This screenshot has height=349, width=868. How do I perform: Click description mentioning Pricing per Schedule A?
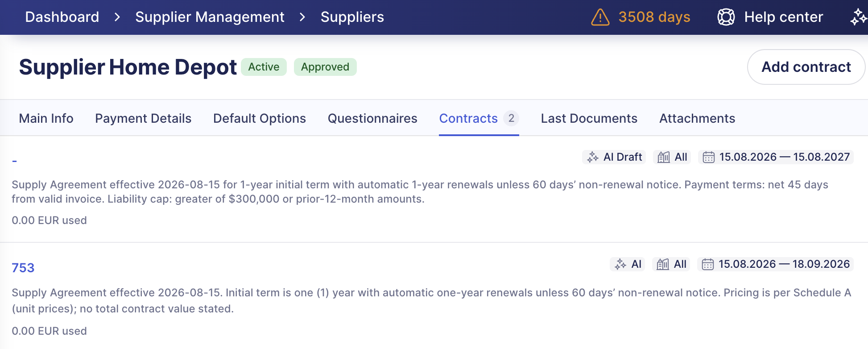pos(431,301)
